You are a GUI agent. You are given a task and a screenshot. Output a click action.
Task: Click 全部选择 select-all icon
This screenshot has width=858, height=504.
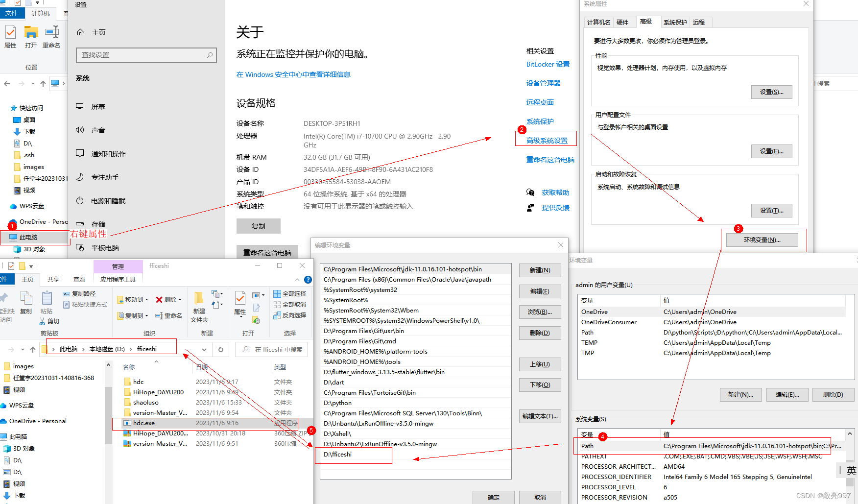point(277,294)
